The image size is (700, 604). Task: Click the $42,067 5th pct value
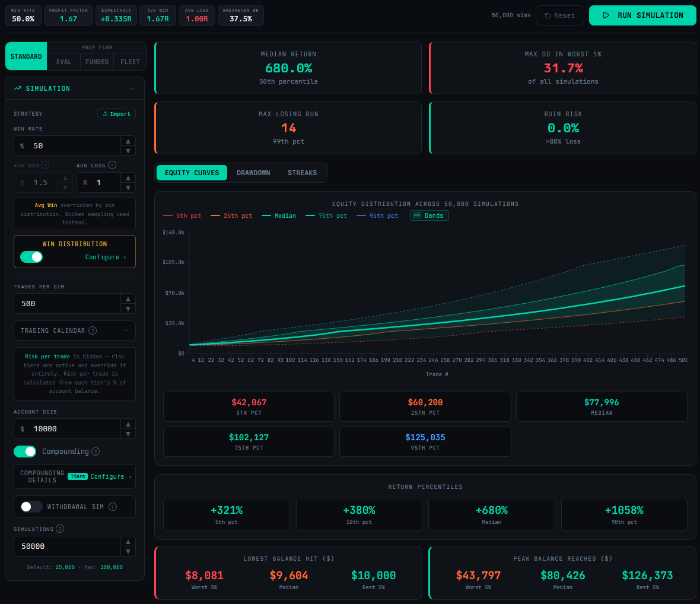pyautogui.click(x=249, y=402)
